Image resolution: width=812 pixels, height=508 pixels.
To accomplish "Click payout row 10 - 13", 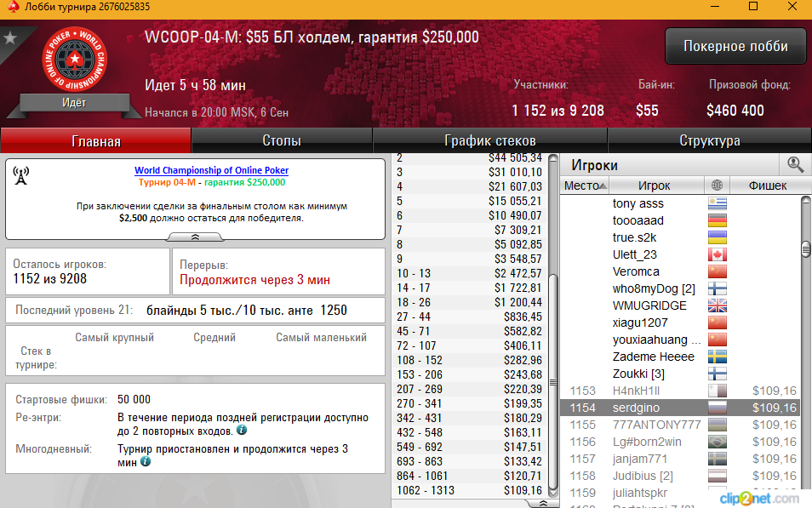I will 469,273.
